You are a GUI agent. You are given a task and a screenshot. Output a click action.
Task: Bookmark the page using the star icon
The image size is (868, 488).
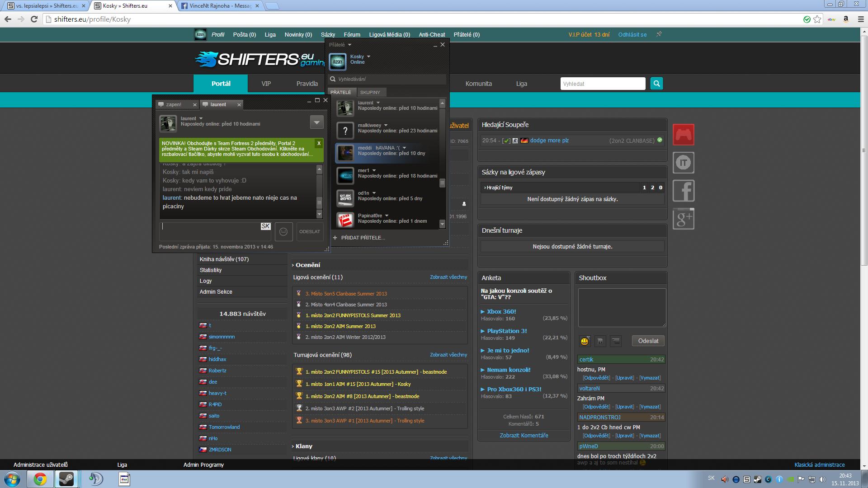[817, 19]
